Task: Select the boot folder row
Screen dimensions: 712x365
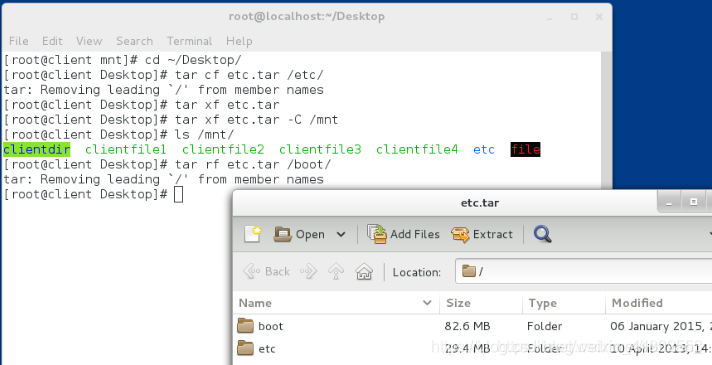Action: click(473, 326)
